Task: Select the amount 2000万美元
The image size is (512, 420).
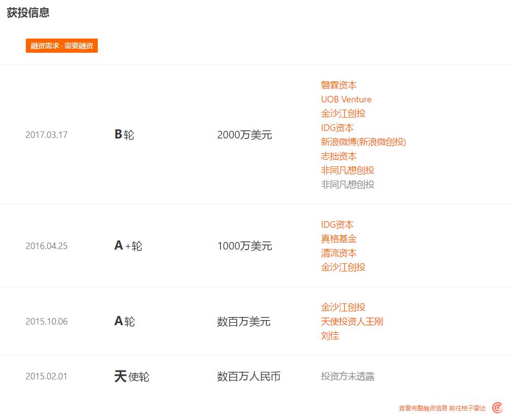Action: point(244,134)
